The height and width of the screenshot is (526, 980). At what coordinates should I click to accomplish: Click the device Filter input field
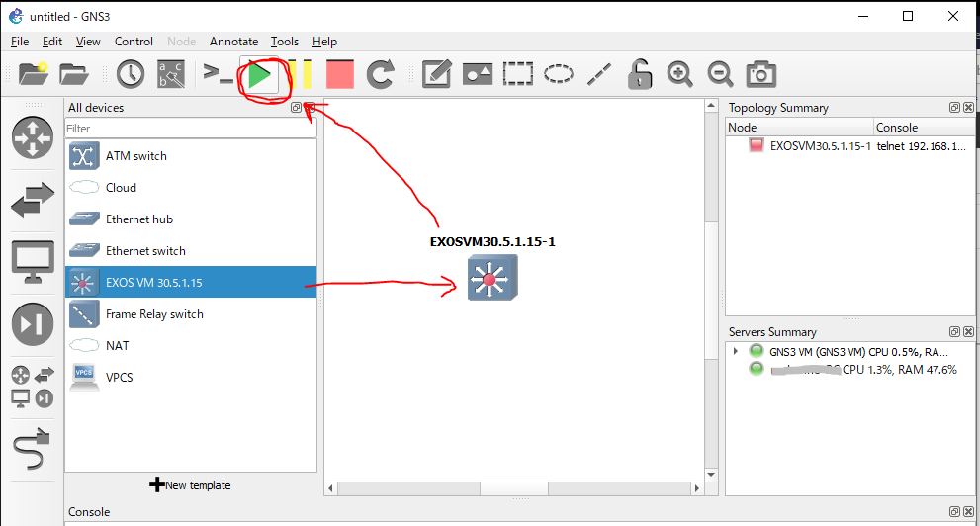(191, 129)
